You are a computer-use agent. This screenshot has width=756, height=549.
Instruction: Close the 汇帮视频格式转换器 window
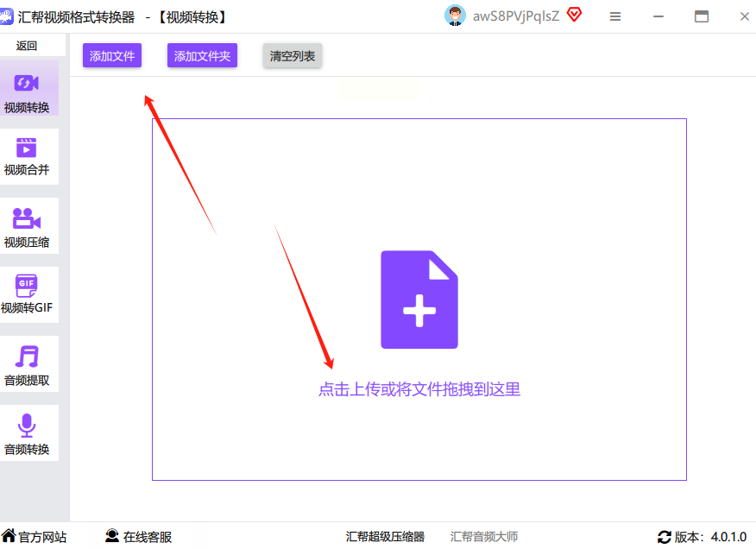tap(745, 17)
